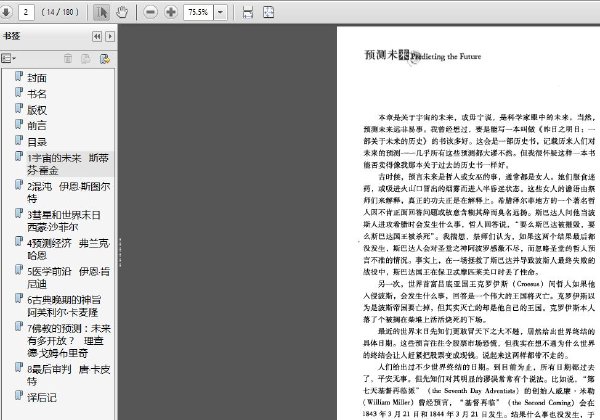
Task: Go to bookmark 3彗星和世界末日
Action: pos(64,221)
